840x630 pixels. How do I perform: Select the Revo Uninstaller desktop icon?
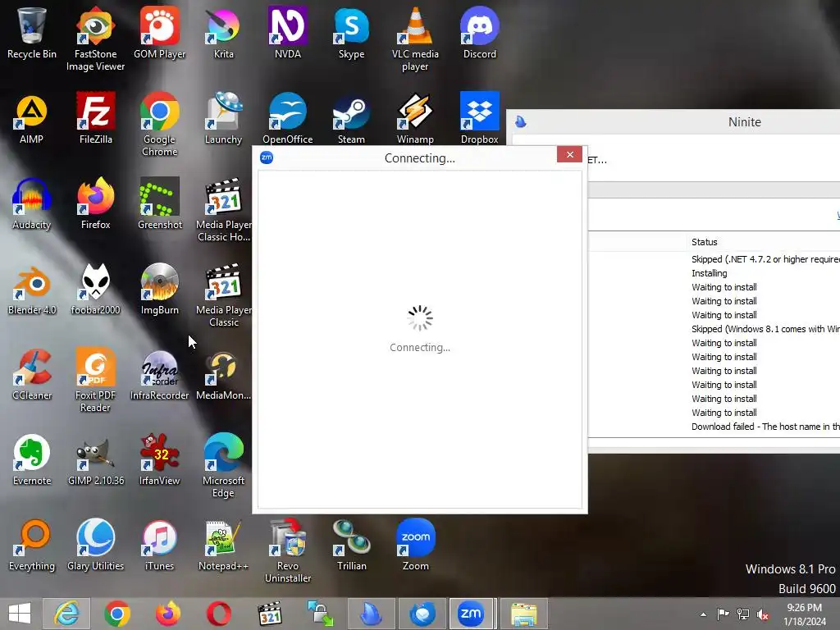tap(288, 550)
